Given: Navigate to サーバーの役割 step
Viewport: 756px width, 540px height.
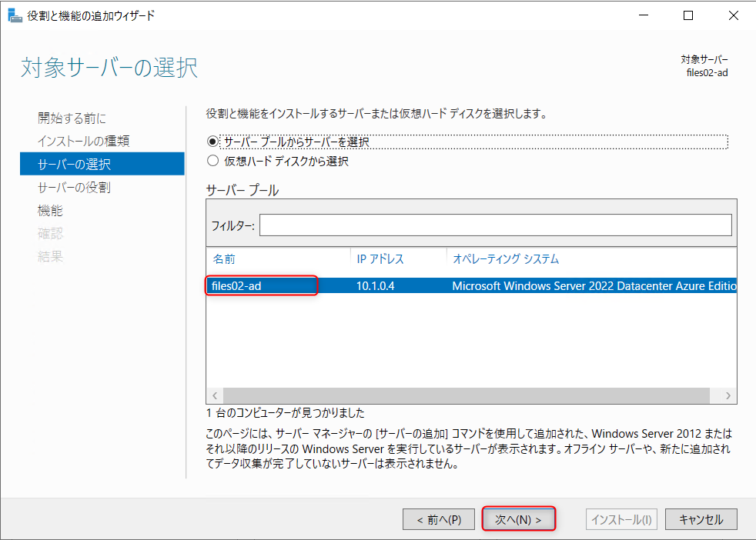Looking at the screenshot, I should [x=69, y=187].
